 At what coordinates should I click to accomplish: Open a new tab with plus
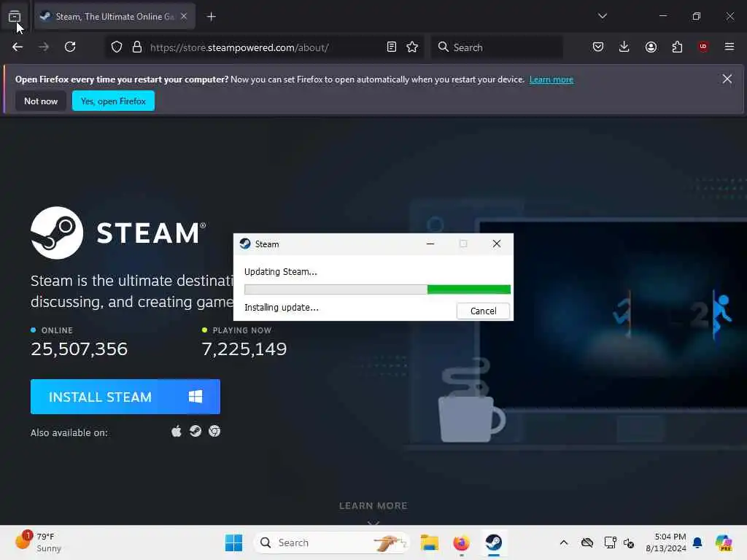coord(212,17)
